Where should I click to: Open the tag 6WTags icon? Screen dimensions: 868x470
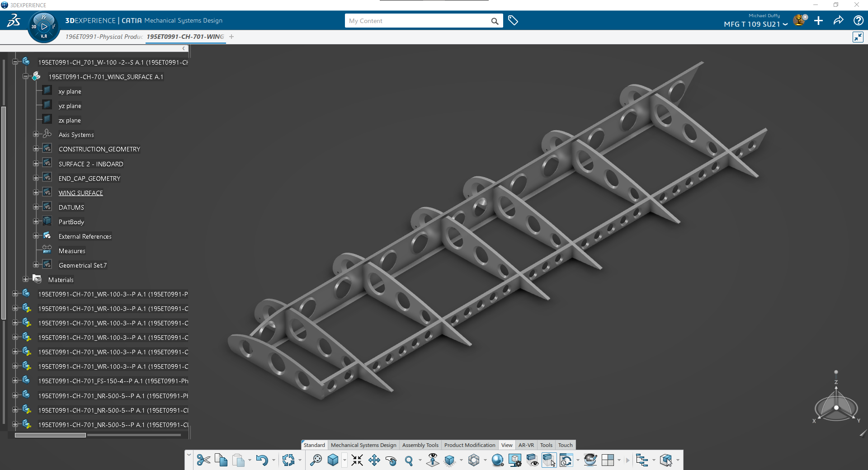click(x=513, y=21)
